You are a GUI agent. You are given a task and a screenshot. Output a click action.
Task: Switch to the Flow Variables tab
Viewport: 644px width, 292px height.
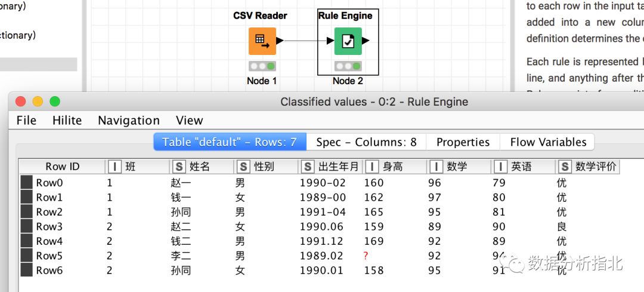click(548, 142)
